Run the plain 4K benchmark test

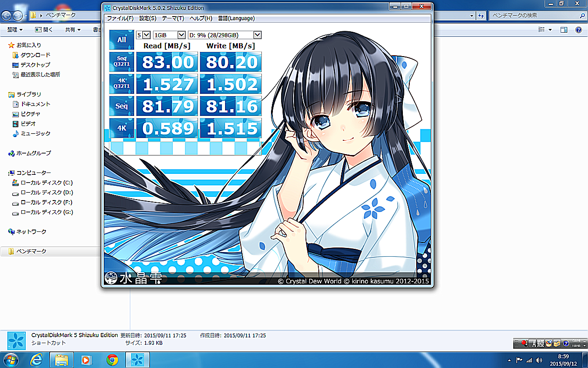coord(121,128)
